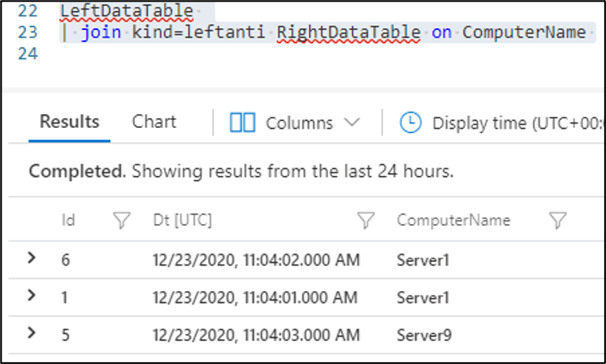This screenshot has width=606, height=364.
Task: Sort by the Dt [UTC] column header
Action: click(x=182, y=221)
